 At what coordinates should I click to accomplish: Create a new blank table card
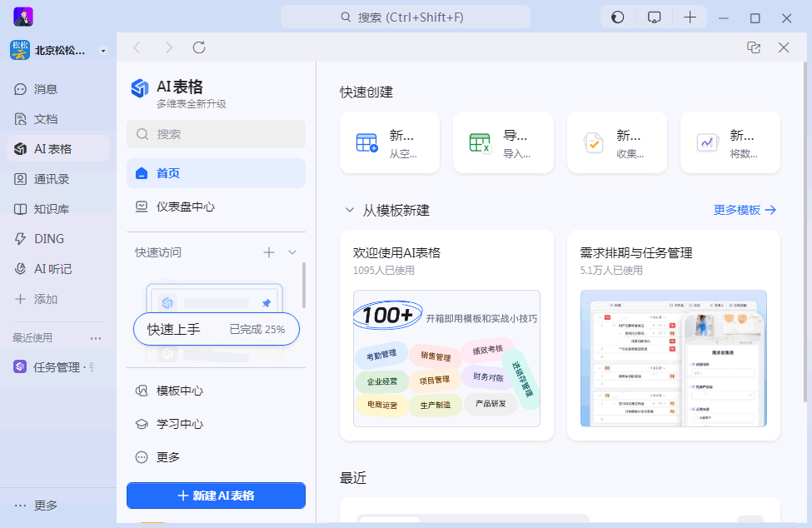coord(390,143)
